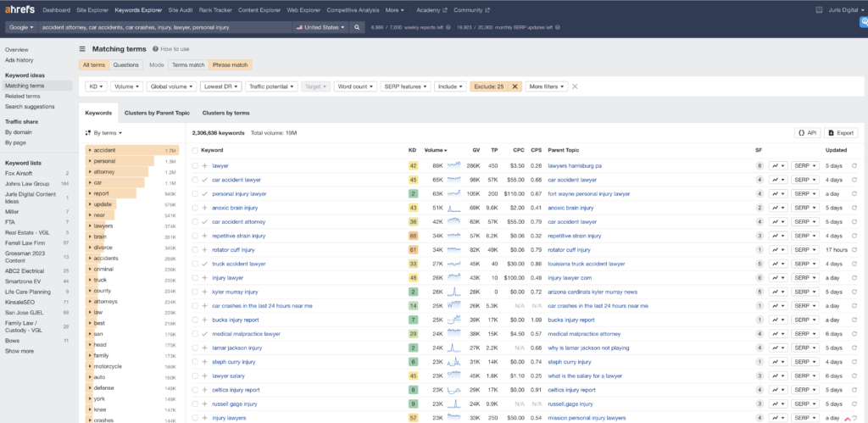This screenshot has height=423, width=868.
Task: Add lawyer keyword to a list
Action: (x=205, y=165)
